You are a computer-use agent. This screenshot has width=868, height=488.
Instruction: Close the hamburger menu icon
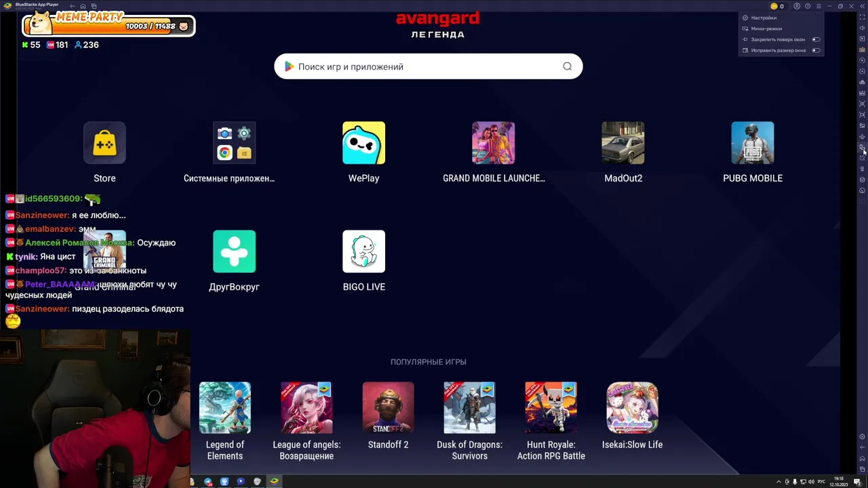818,6
